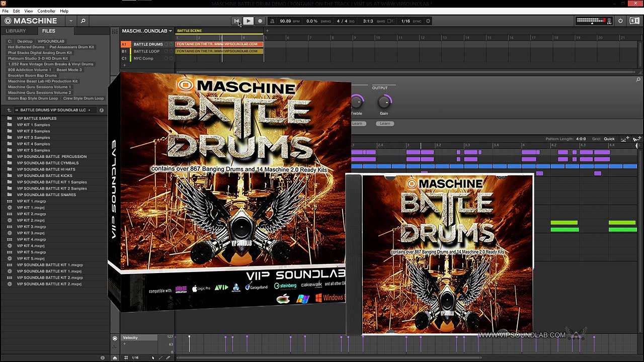644x362 pixels.
Task: Open the VIP BATTLE SAMPLES folder
Action: (37, 119)
